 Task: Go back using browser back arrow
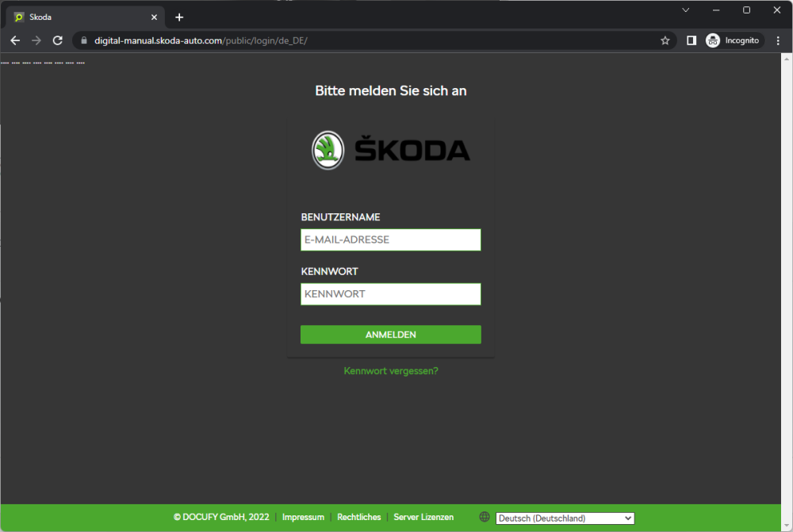click(15, 40)
